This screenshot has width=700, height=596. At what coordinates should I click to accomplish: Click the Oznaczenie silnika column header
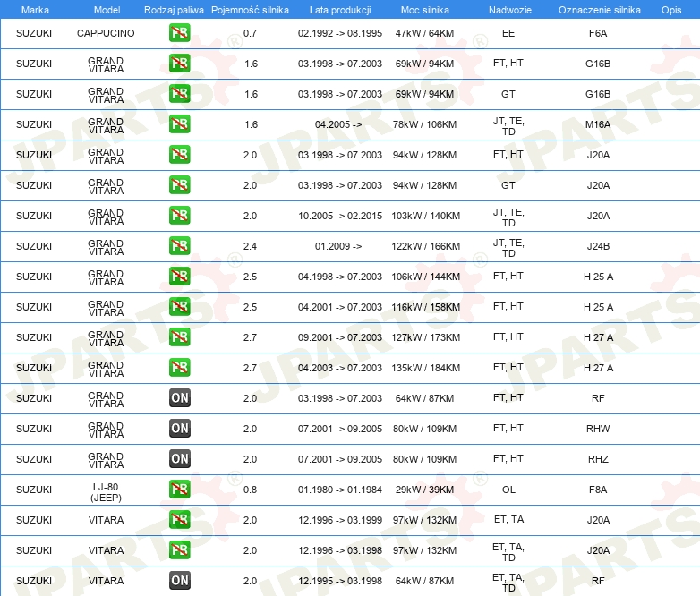(599, 9)
